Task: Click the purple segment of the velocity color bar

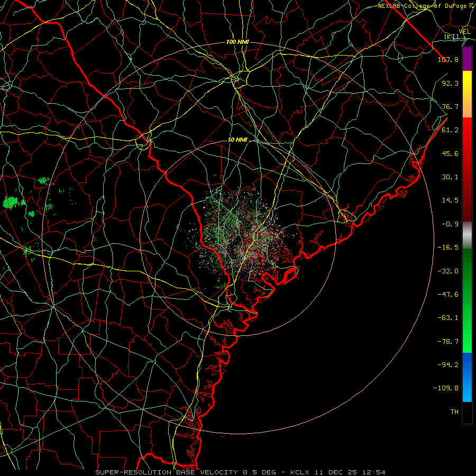Action: click(x=467, y=59)
